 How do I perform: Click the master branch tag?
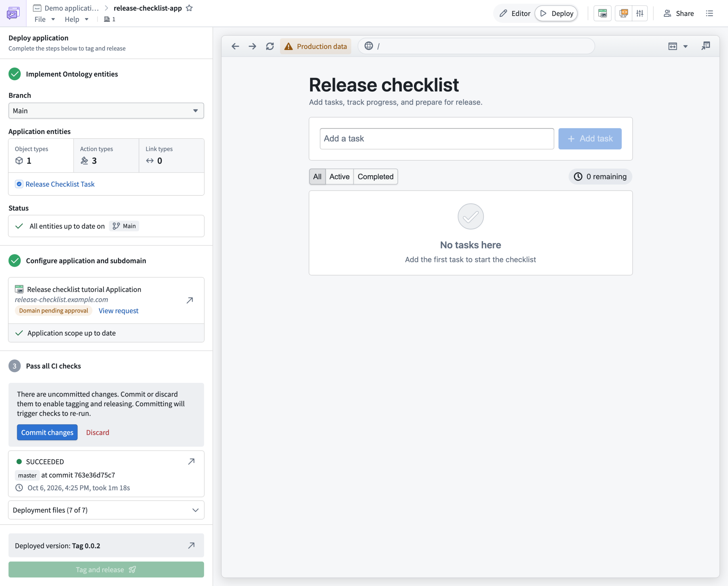click(27, 475)
